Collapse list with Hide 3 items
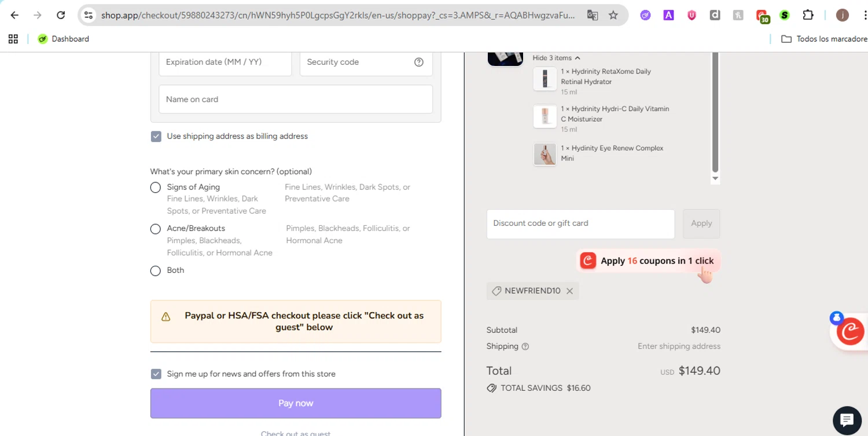 557,58
